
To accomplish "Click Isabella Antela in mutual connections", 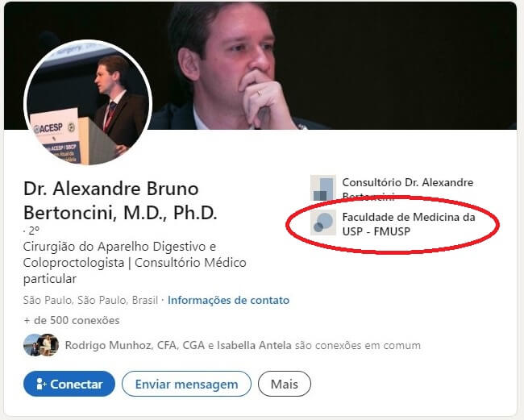I will (x=254, y=345).
